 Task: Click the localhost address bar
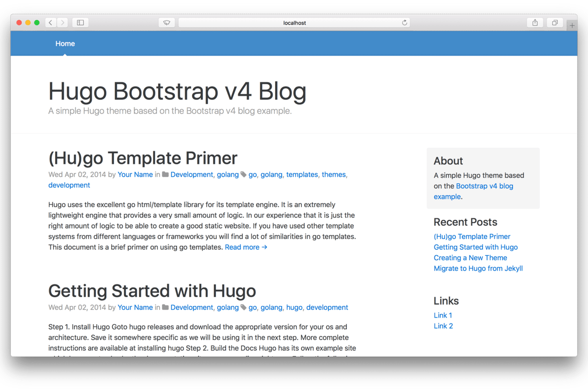click(x=294, y=22)
